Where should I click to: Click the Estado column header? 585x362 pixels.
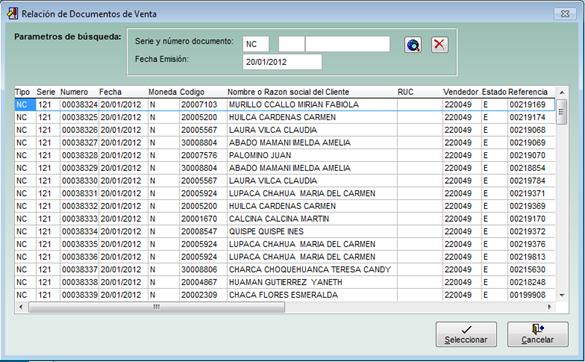pos(494,92)
